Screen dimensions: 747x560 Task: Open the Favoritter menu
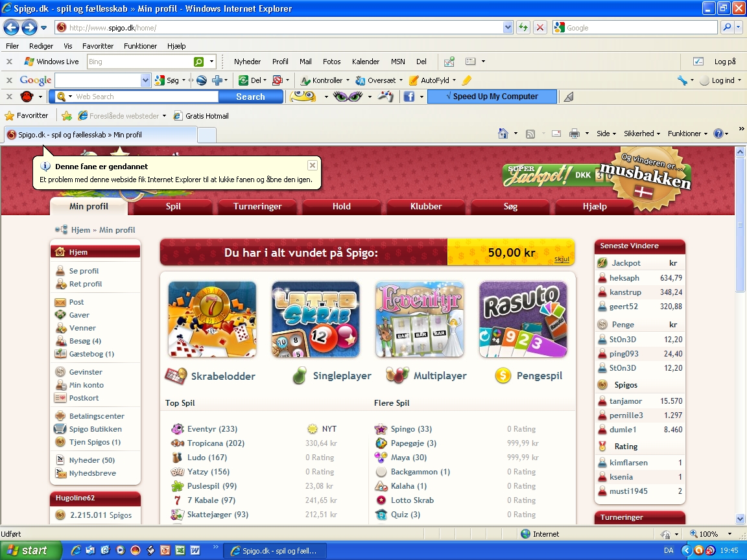click(x=97, y=46)
